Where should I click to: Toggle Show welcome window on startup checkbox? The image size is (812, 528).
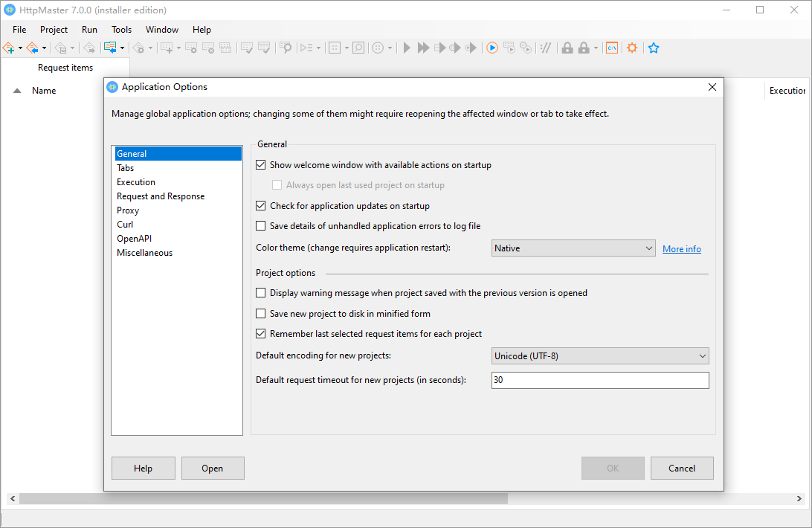pyautogui.click(x=261, y=165)
